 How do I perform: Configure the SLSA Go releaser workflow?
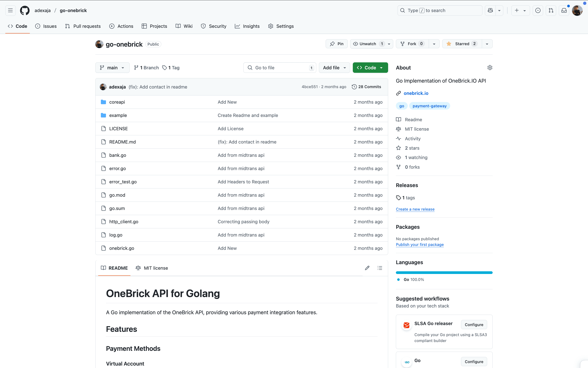(x=474, y=325)
